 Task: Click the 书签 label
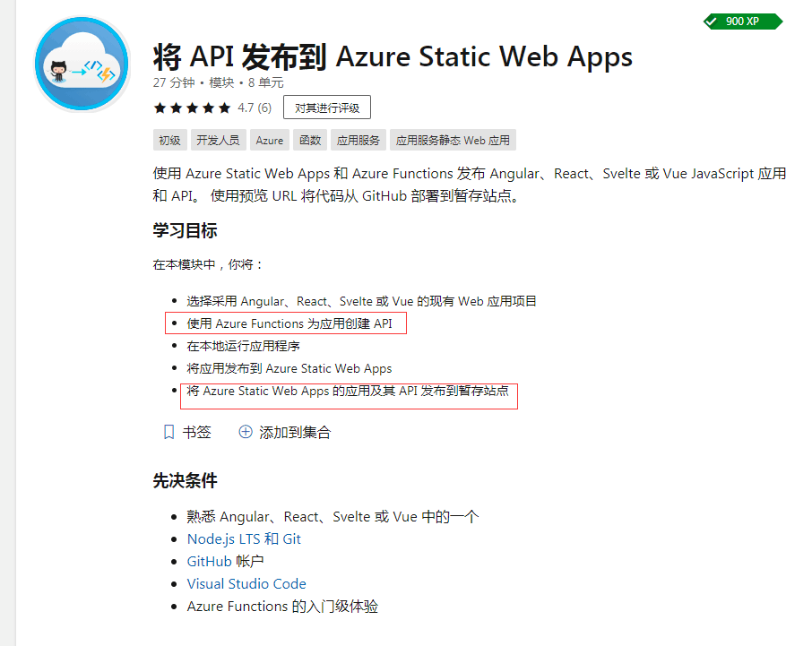197,432
